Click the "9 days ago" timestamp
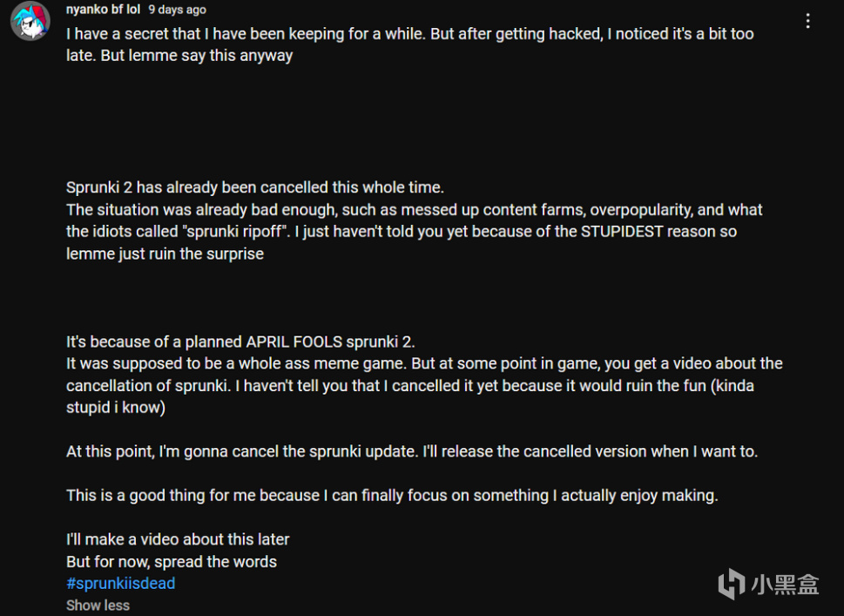Image resolution: width=844 pixels, height=616 pixels. click(x=177, y=10)
